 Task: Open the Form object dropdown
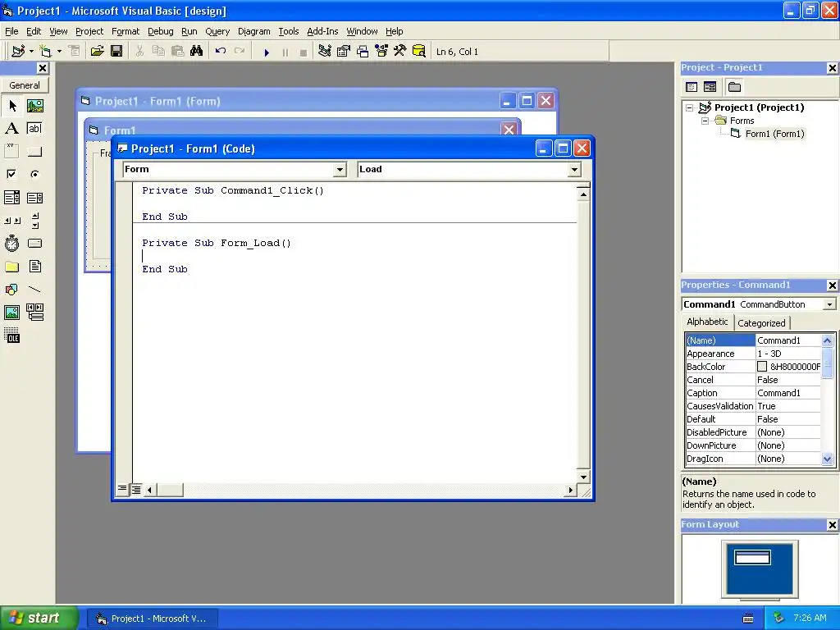pos(340,170)
